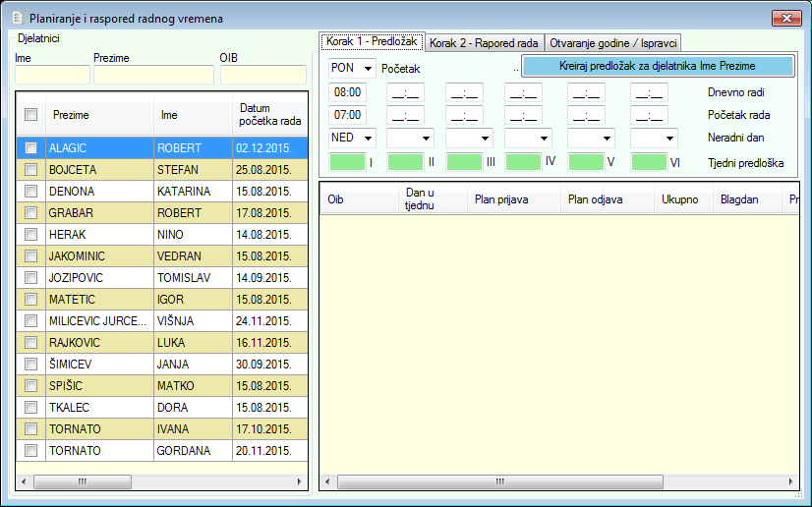Tick the checkbox for BOJCETA STEFAN
The height and width of the screenshot is (507, 812).
coord(31,170)
